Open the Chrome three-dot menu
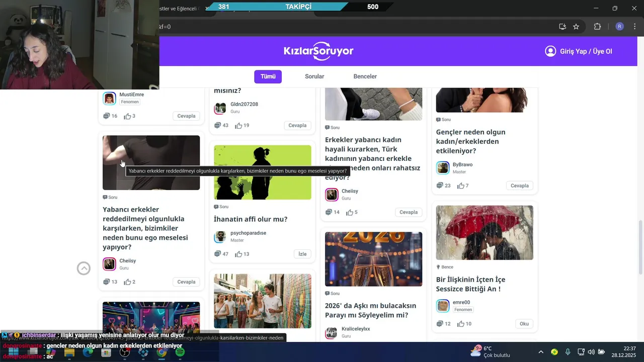644x362 pixels. (635, 27)
